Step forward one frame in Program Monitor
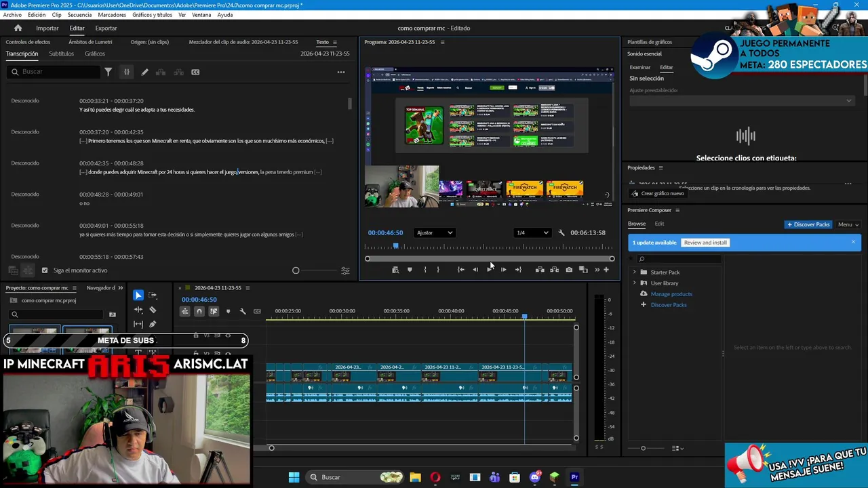The image size is (868, 488). tap(503, 270)
